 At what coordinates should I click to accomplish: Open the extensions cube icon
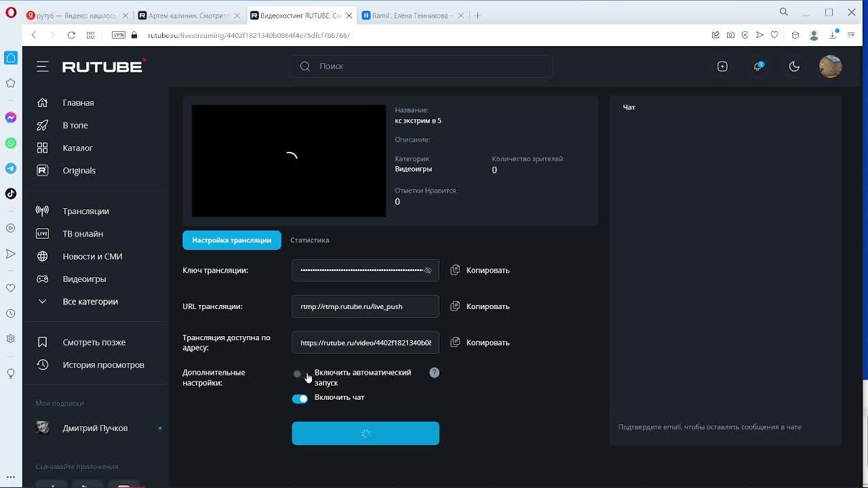tap(795, 35)
